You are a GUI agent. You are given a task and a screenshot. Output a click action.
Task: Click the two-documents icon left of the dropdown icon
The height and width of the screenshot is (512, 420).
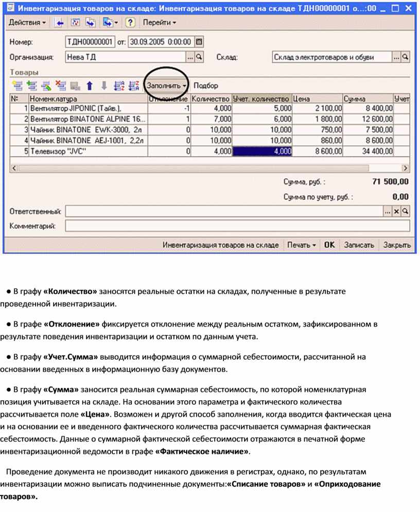pos(91,23)
